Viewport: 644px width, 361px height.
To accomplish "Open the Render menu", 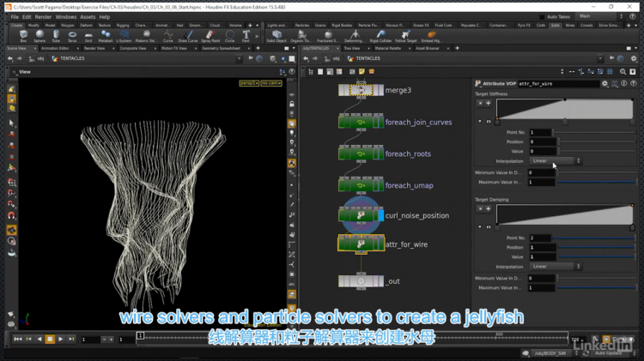I will pos(43,17).
